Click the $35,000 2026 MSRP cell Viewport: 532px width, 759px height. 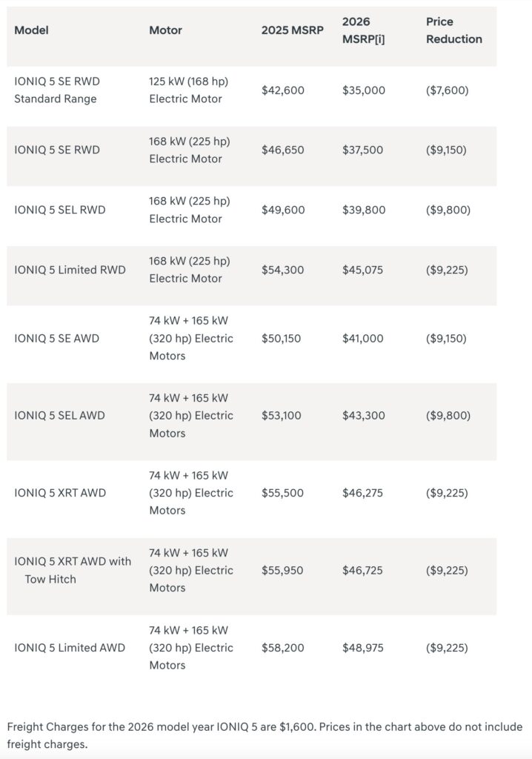[x=363, y=90]
